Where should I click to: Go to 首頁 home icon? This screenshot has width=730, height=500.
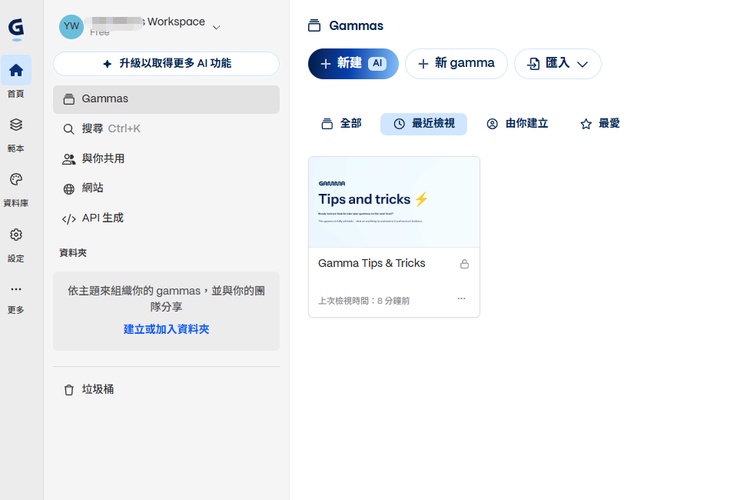(x=16, y=70)
